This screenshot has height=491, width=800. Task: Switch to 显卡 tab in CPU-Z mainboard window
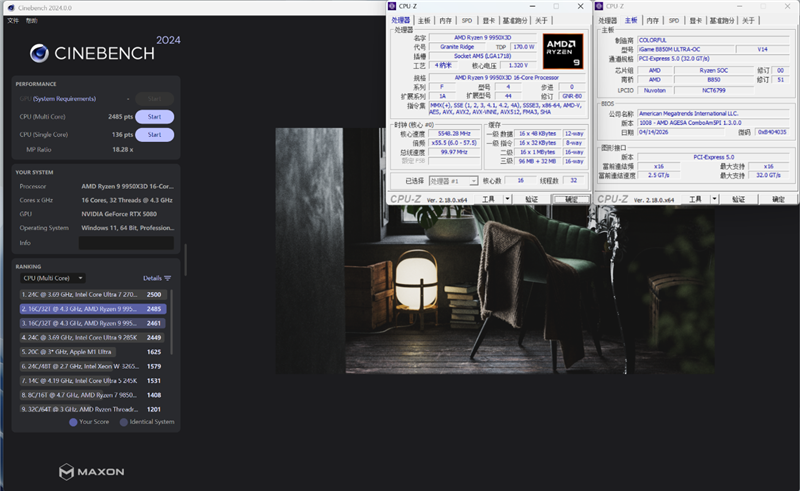[696, 20]
